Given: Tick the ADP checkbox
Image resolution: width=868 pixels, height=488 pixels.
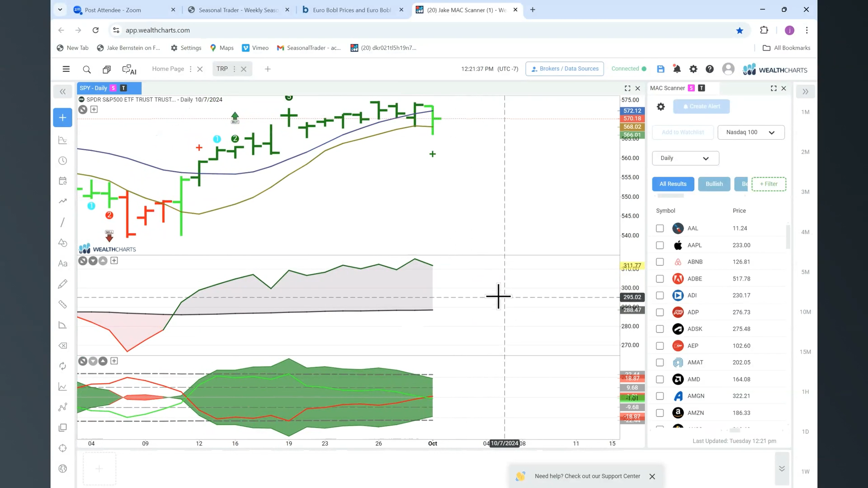Looking at the screenshot, I should coord(660,312).
